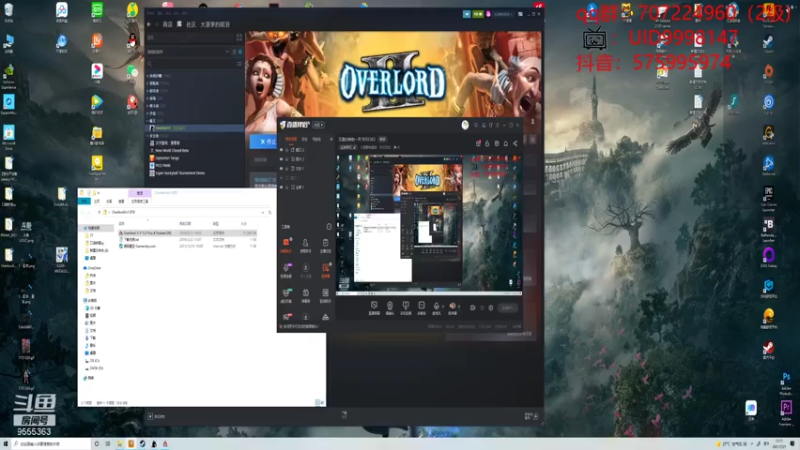Viewport: 800px width, 450px height.
Task: Click the Douyu streaming app logo
Action: pos(295,125)
